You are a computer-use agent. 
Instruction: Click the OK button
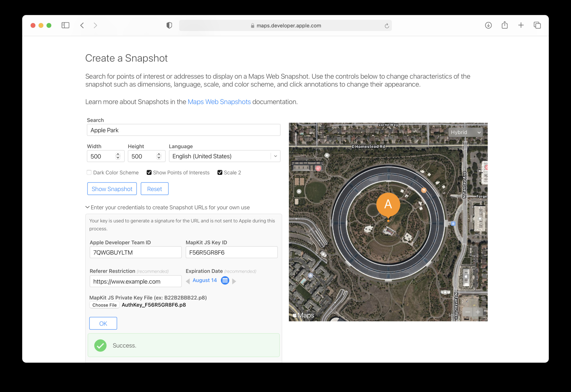(x=103, y=323)
